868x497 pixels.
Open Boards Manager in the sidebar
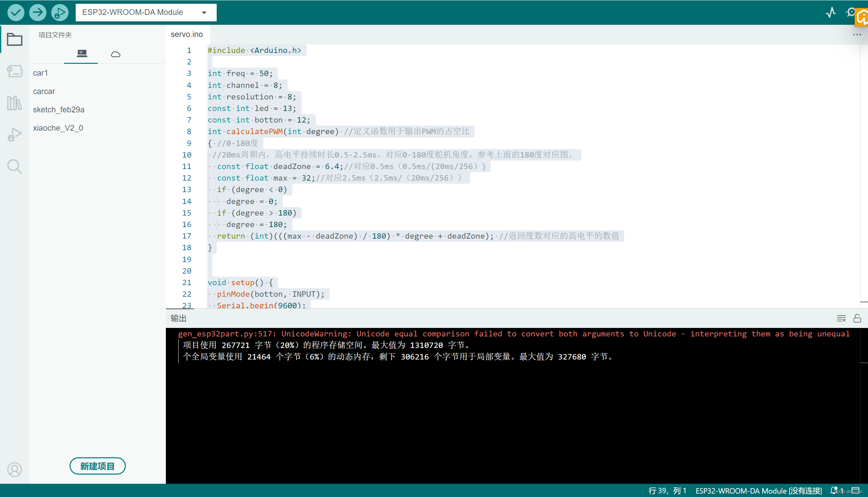click(15, 71)
